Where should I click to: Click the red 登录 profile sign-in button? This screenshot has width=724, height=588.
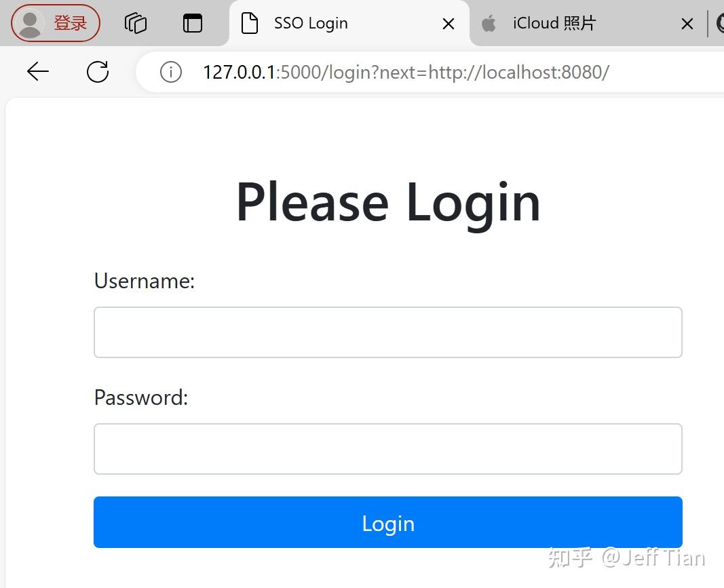coord(56,22)
